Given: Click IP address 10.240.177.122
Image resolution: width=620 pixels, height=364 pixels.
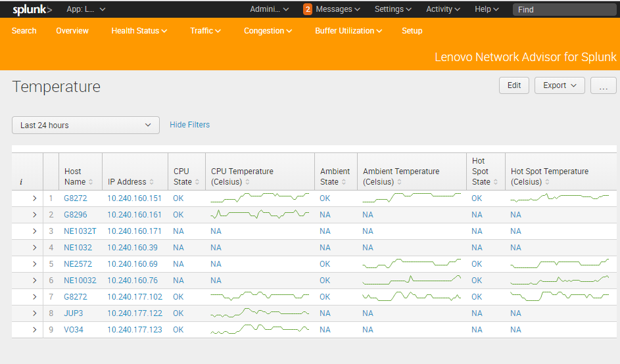Looking at the screenshot, I should (x=135, y=313).
